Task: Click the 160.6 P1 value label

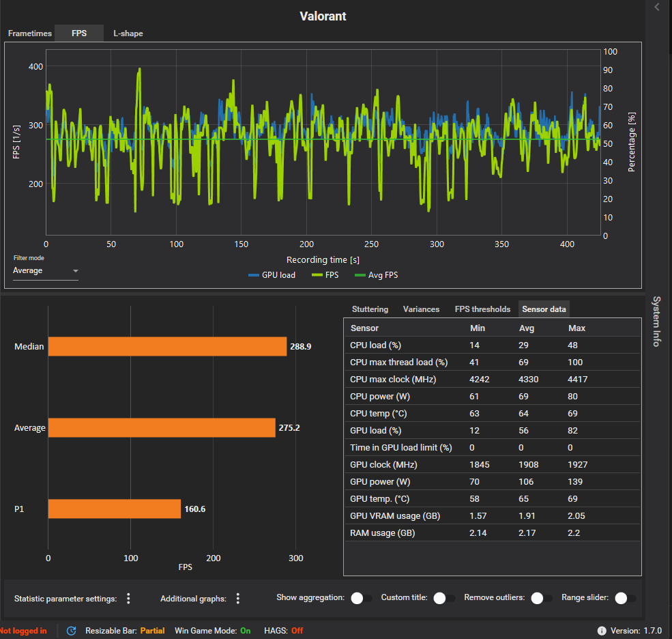Action: (195, 509)
